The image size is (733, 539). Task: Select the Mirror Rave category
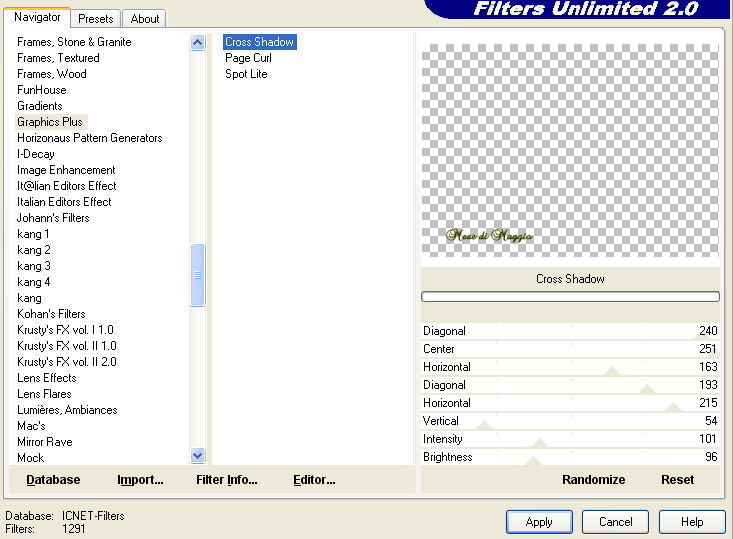44,442
